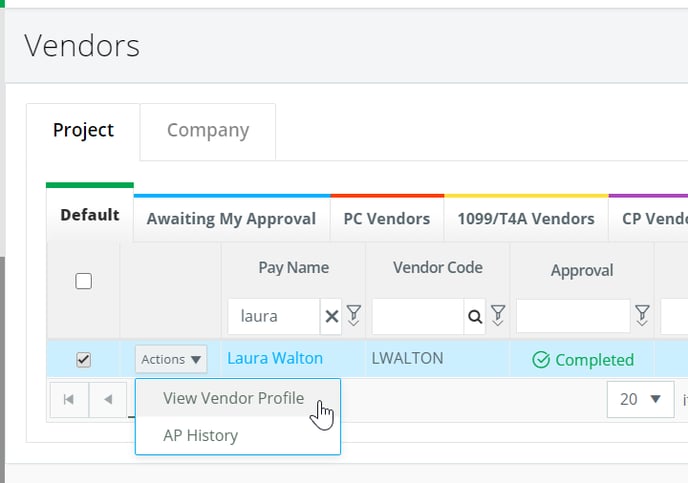Viewport: 688px width, 483px height.
Task: Switch to the Company tab
Action: (208, 130)
